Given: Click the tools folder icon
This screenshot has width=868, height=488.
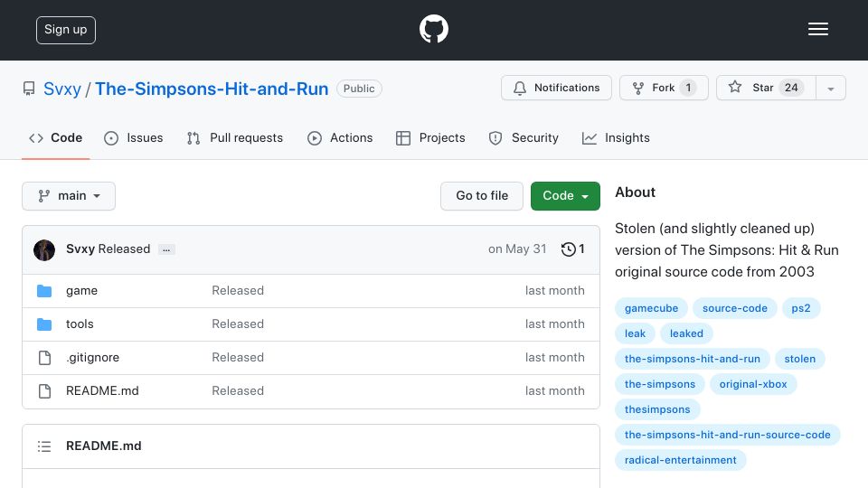Looking at the screenshot, I should click(44, 324).
